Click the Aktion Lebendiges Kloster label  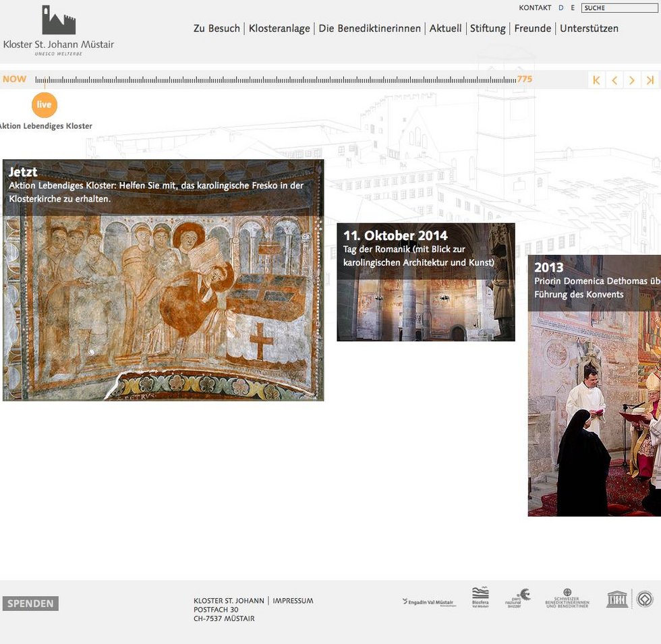click(x=46, y=125)
